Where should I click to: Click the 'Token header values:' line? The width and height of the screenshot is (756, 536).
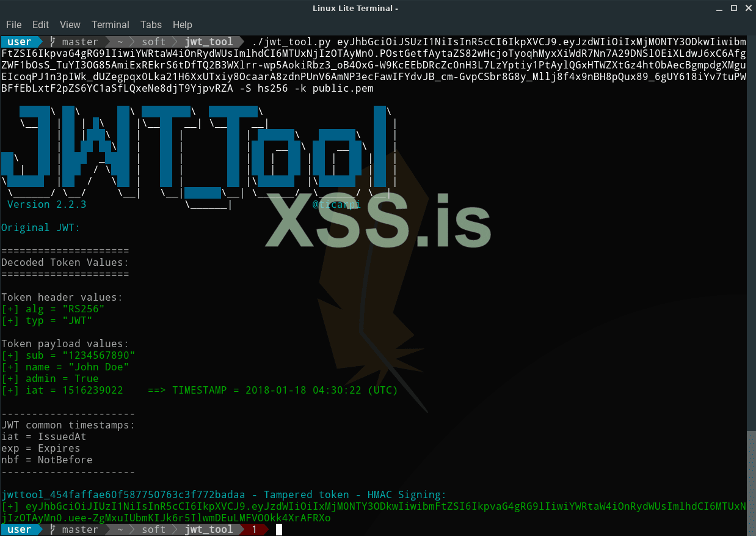[x=62, y=297]
